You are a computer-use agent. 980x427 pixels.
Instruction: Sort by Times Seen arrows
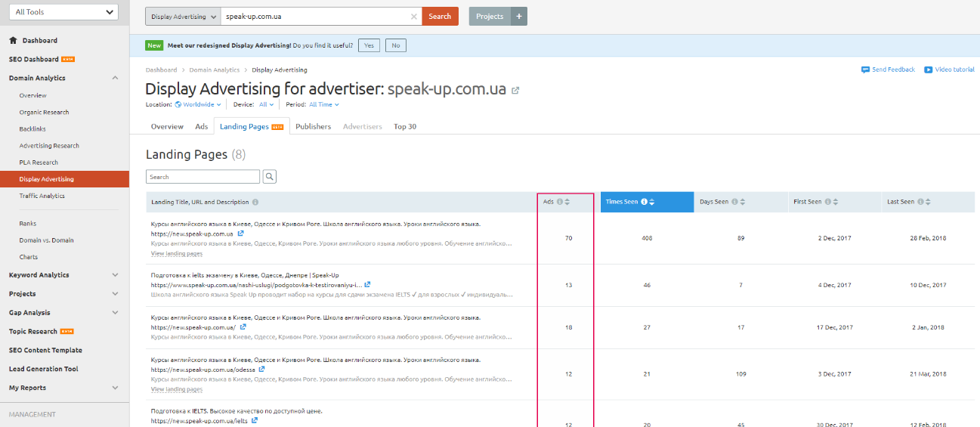652,202
